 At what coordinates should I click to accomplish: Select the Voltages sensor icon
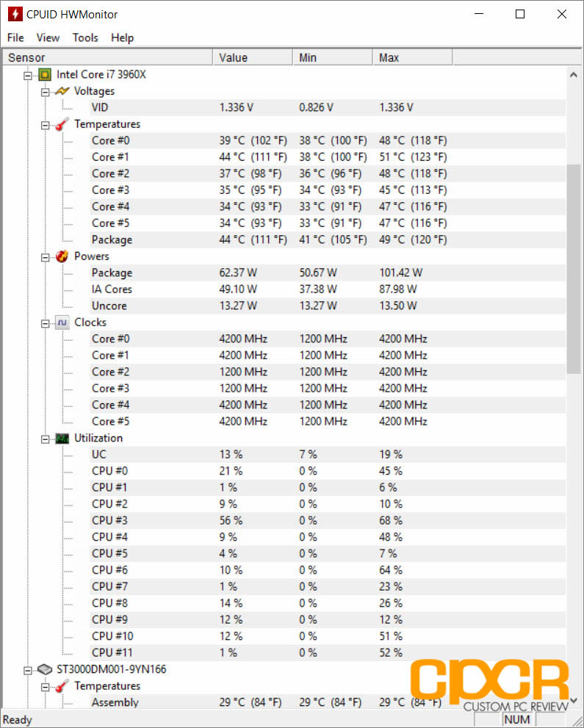(62, 91)
